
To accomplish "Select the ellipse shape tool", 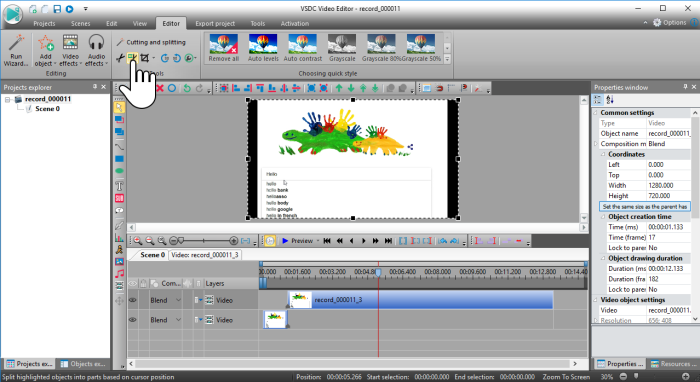I will coord(119,171).
